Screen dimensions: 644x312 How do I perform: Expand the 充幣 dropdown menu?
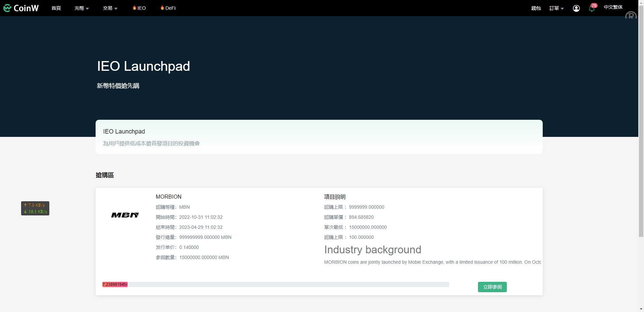coord(82,8)
